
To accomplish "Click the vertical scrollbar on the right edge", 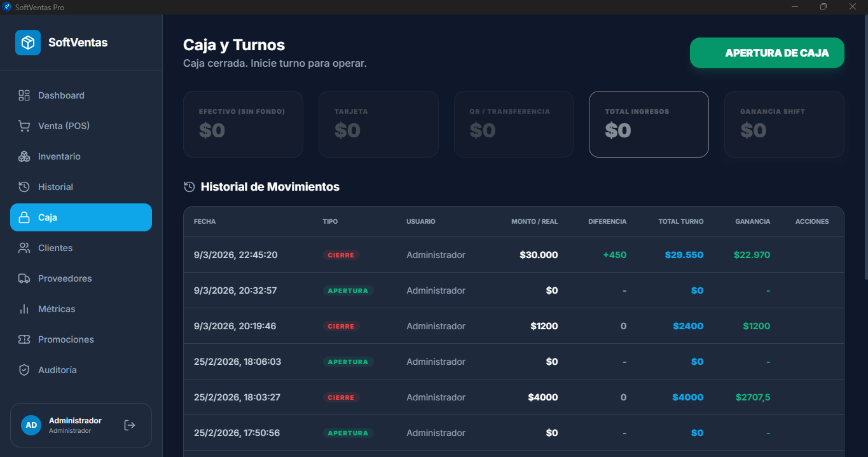I will click(865, 146).
